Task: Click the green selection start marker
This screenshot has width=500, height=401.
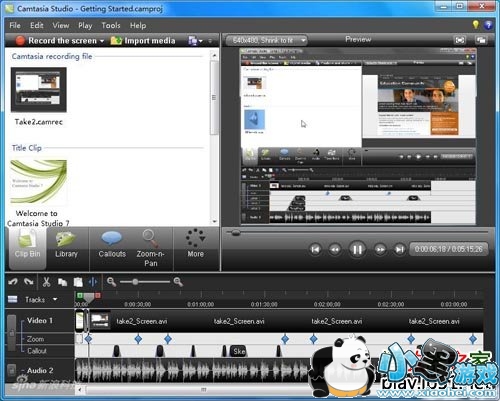Action: coord(80,295)
